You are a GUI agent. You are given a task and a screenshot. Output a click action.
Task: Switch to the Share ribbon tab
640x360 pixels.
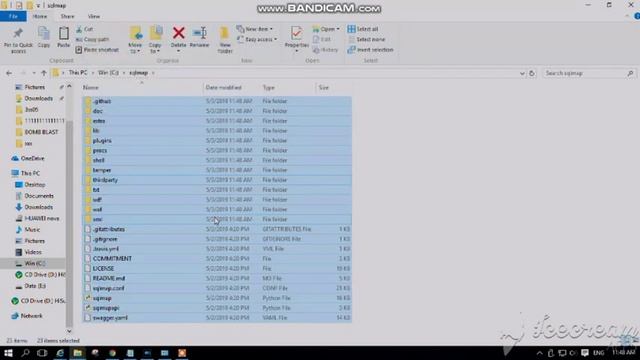(x=67, y=16)
